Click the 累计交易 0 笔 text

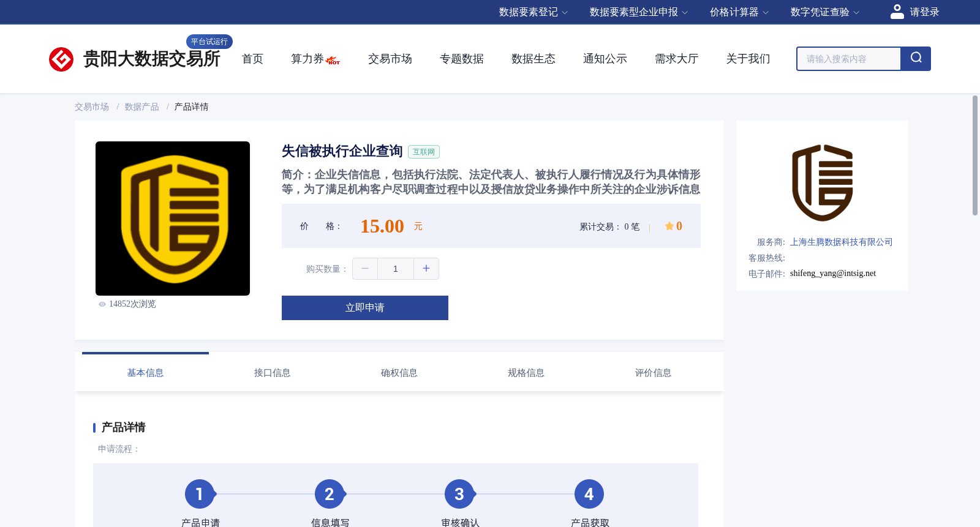[x=609, y=227]
